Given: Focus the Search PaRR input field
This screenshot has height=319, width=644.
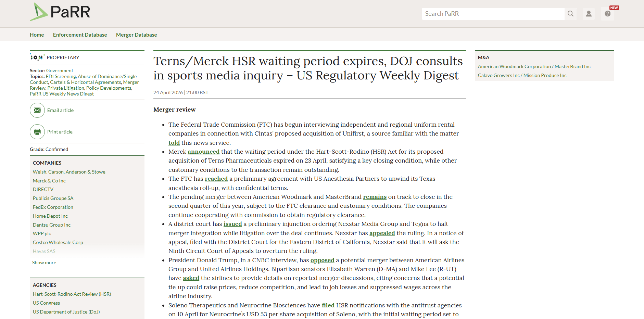Looking at the screenshot, I should pyautogui.click(x=493, y=14).
